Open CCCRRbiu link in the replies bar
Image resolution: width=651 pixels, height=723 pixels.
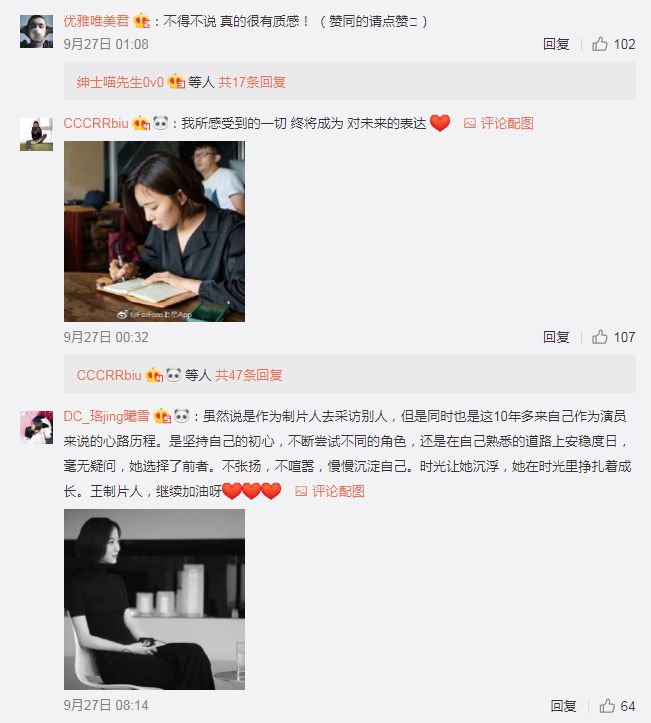(x=109, y=375)
